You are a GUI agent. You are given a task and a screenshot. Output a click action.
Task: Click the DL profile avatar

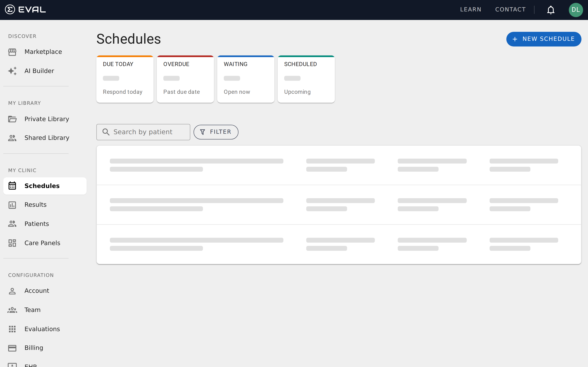(x=576, y=10)
